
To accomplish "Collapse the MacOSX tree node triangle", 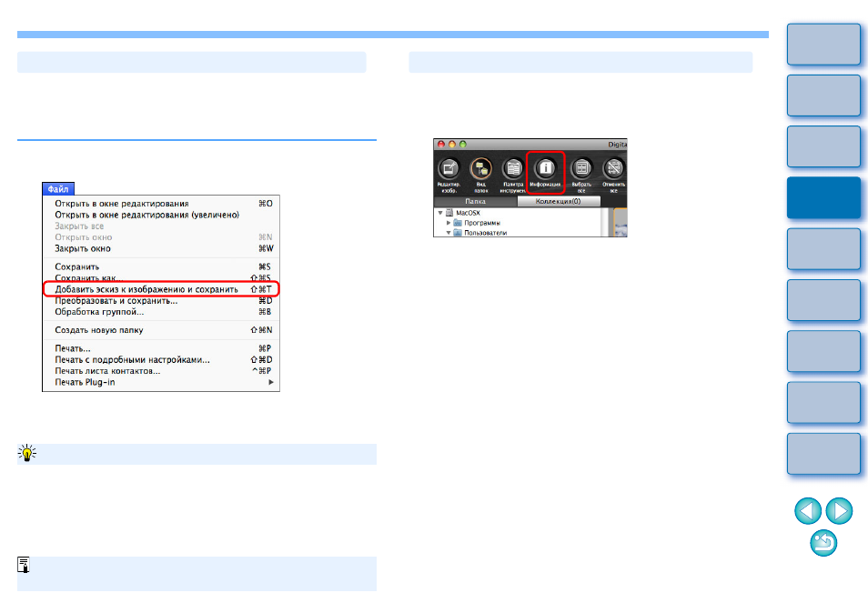I will (440, 213).
